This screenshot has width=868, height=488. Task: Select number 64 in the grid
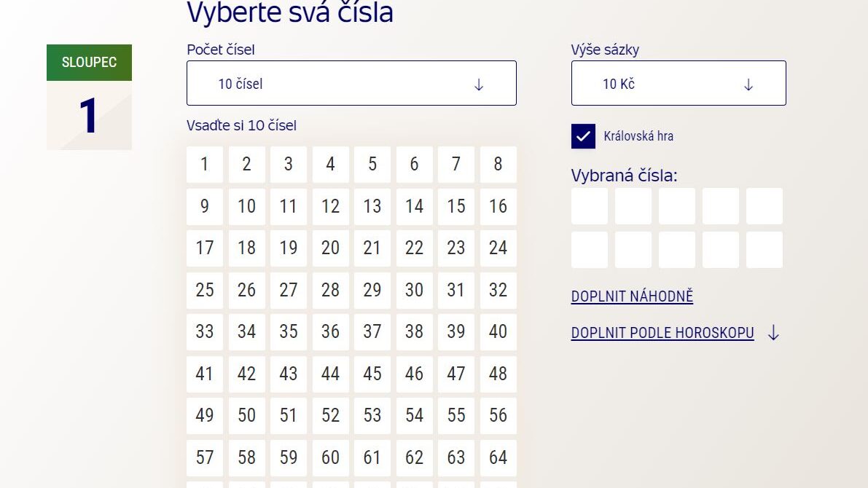[x=498, y=457]
